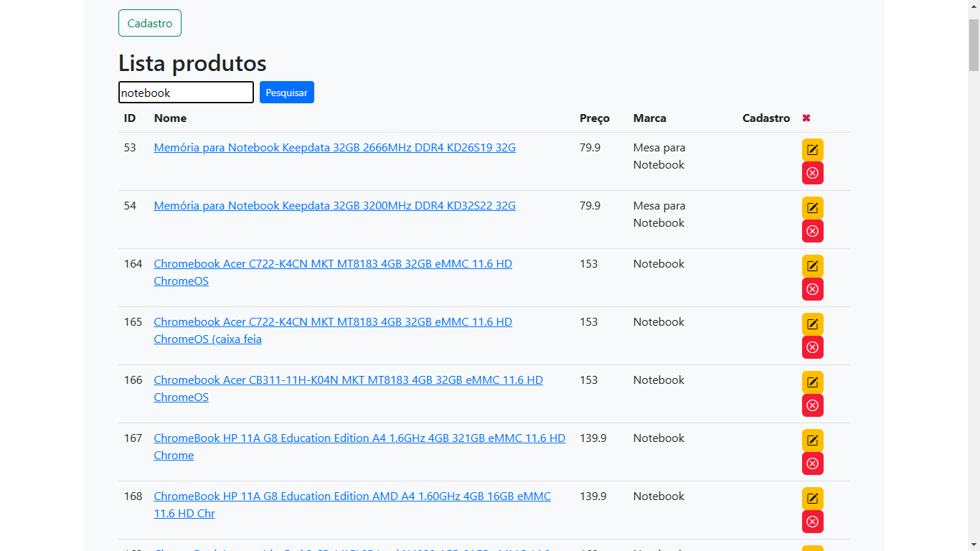Open the Memória para Notebook Keepdata 2666MHz link

[x=334, y=147]
